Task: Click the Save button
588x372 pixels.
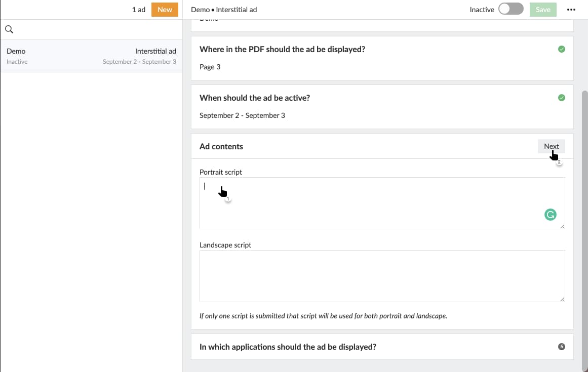Action: [x=542, y=9]
